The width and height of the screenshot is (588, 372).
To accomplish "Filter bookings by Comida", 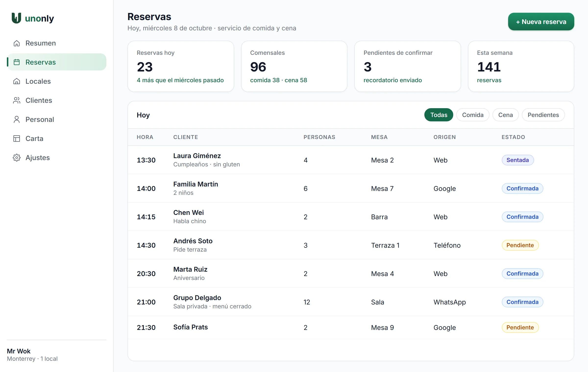I will [473, 115].
